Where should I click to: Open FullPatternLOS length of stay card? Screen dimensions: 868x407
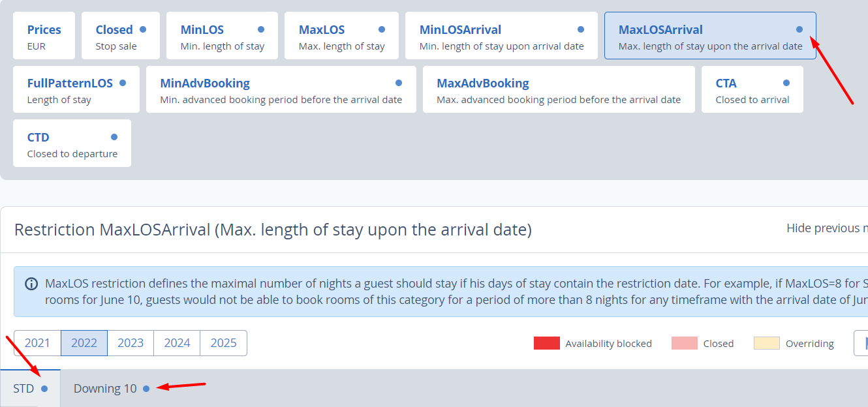pos(76,89)
